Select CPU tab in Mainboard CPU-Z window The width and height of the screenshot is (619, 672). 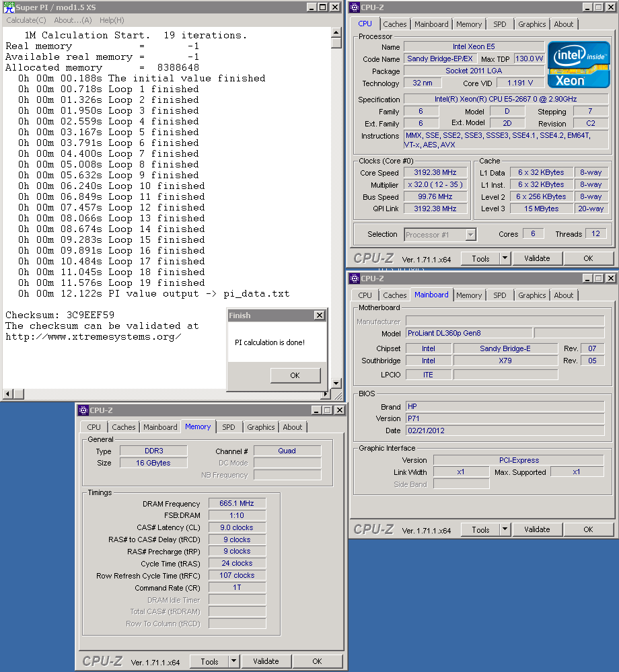pyautogui.click(x=365, y=295)
